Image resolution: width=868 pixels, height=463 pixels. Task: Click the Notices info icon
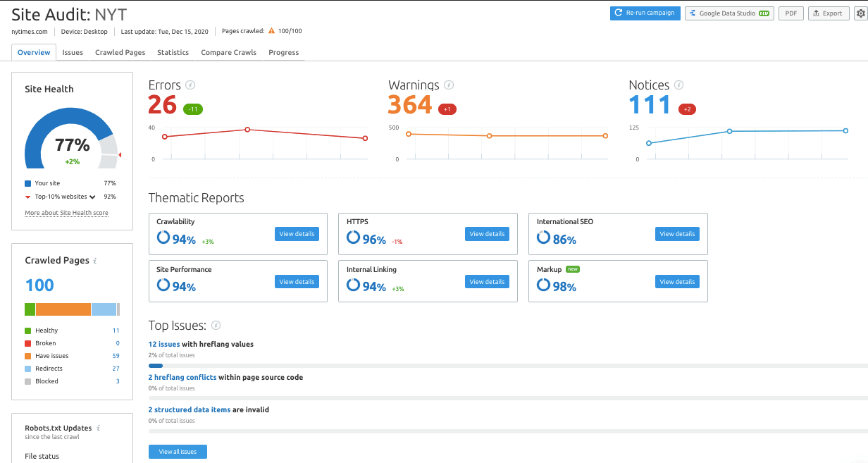[x=678, y=85]
